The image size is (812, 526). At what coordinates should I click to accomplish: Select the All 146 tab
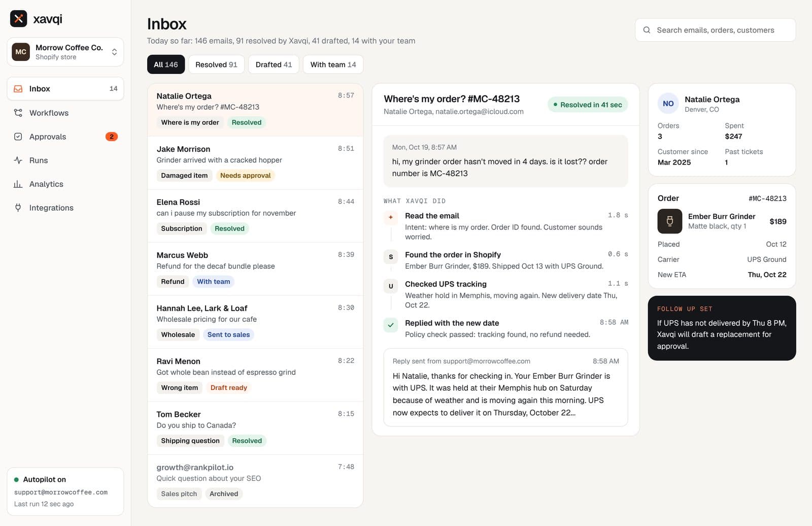pos(166,64)
